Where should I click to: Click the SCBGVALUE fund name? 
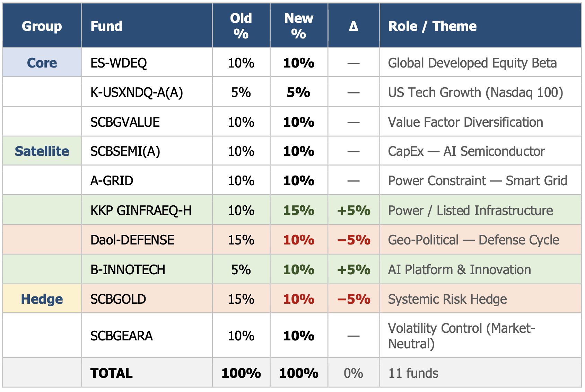[x=125, y=122]
